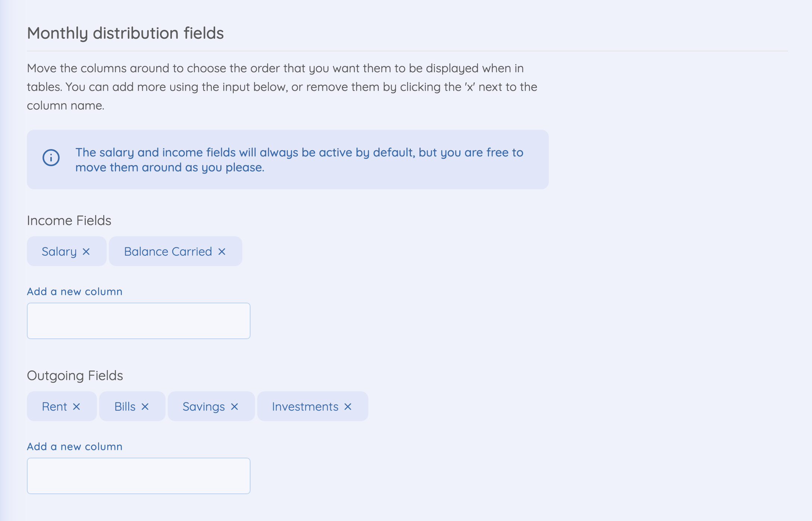812x521 pixels.
Task: Focus the Outgoing Fields new column input
Action: [139, 476]
